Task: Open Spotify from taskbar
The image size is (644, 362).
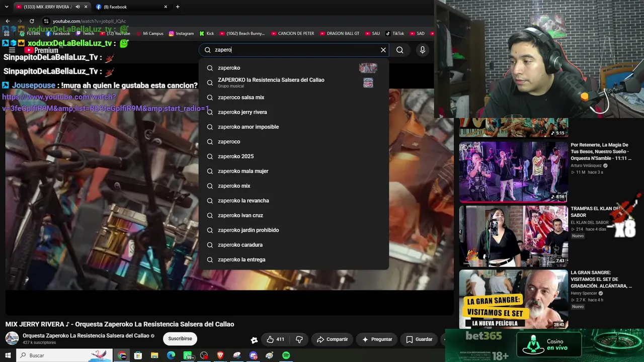Action: coord(286,355)
